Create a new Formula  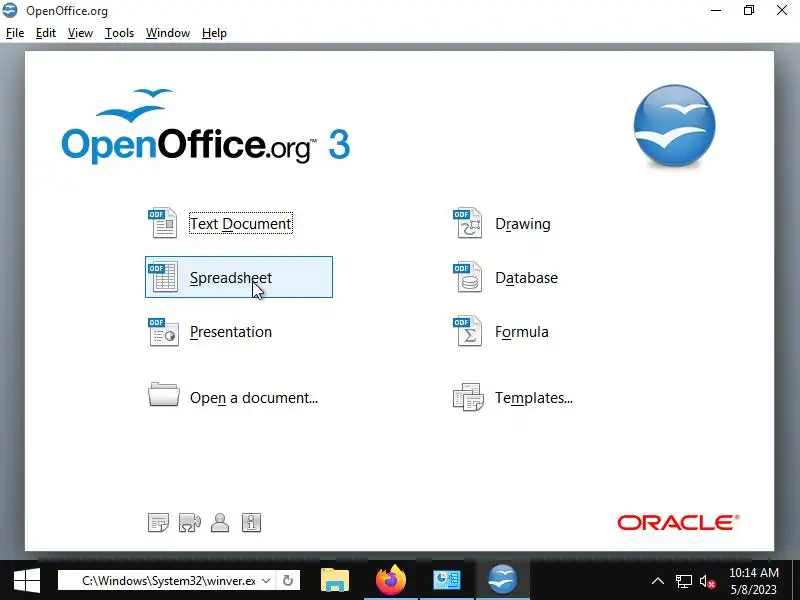[521, 332]
